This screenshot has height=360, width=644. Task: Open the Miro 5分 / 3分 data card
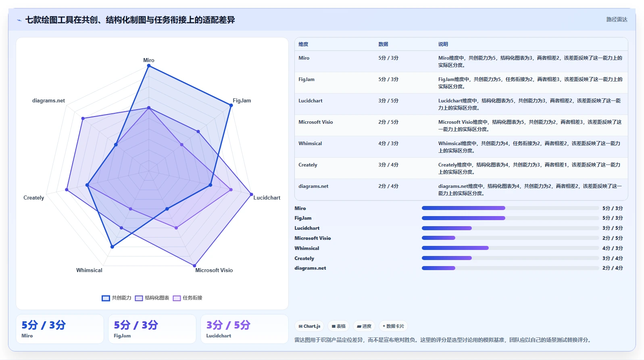[x=60, y=329]
